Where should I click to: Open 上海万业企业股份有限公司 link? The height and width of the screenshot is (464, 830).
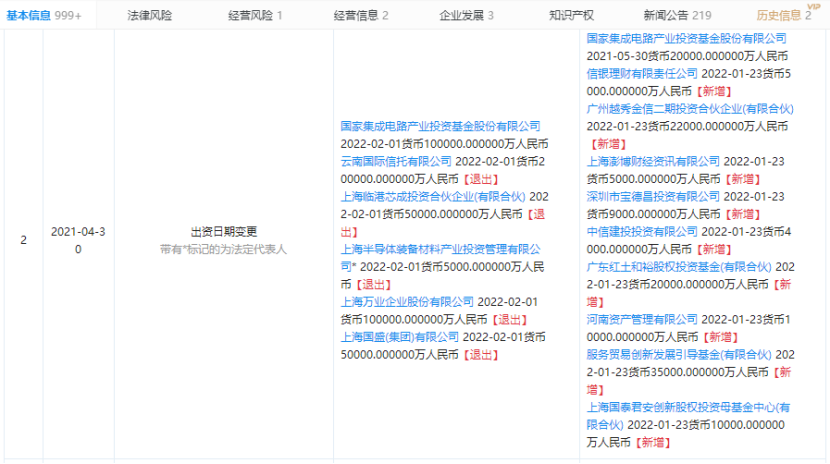(x=407, y=302)
